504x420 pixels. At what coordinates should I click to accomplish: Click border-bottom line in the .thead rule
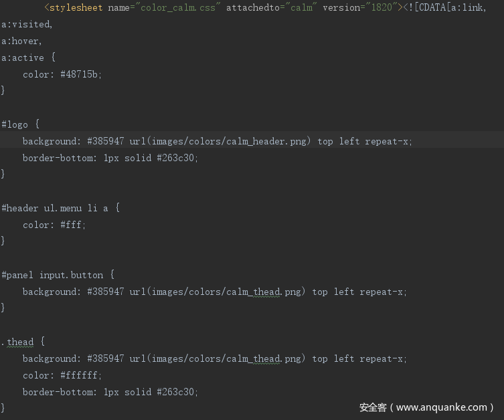(x=110, y=392)
